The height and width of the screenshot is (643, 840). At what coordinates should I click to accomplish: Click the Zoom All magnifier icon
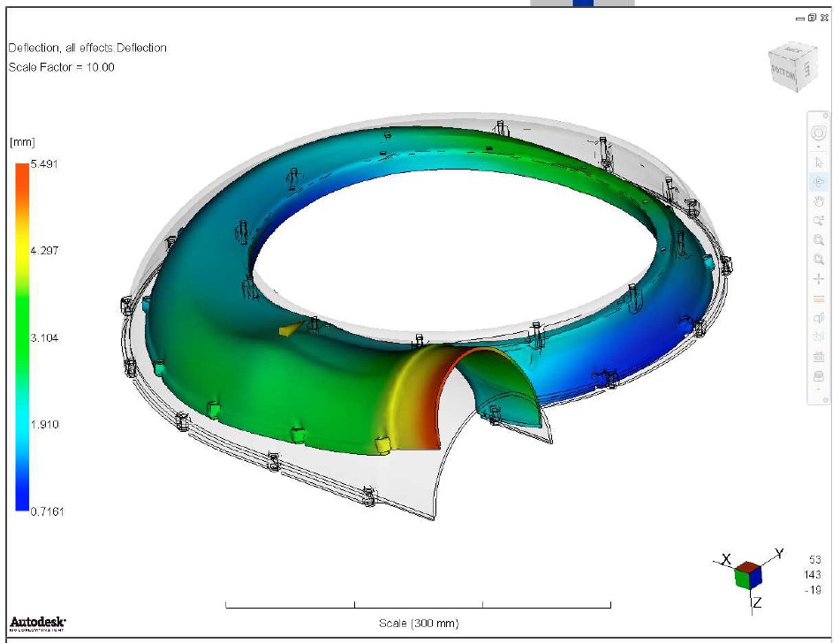[x=818, y=260]
